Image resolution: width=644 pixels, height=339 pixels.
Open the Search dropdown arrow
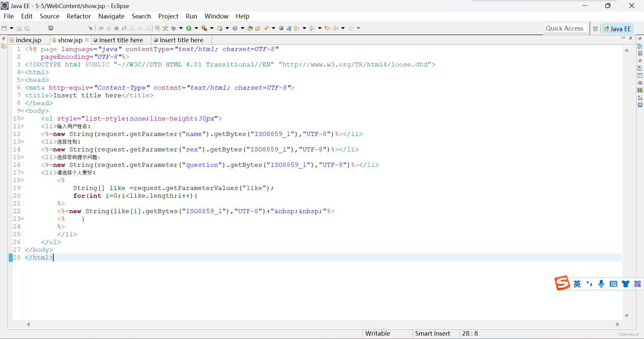coord(273,28)
